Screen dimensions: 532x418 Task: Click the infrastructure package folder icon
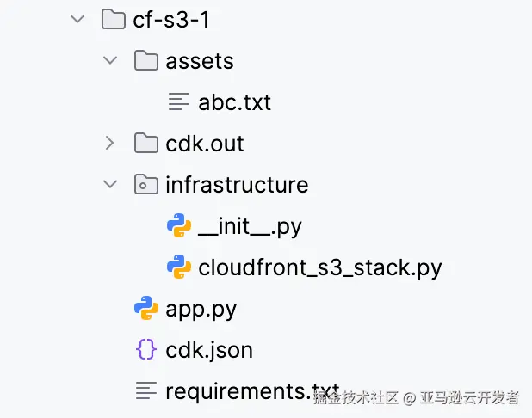pyautogui.click(x=145, y=184)
